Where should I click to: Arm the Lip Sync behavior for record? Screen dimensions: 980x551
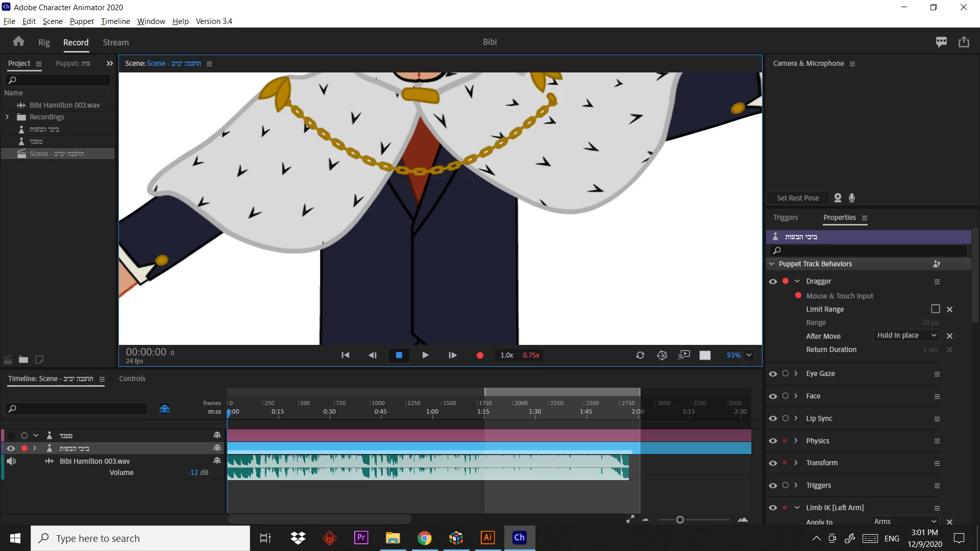tap(786, 418)
